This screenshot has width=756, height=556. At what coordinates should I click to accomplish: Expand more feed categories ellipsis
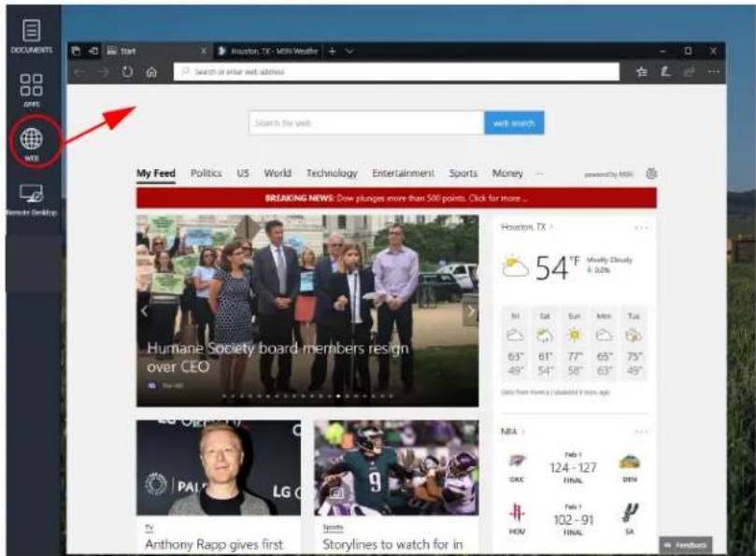coord(539,174)
